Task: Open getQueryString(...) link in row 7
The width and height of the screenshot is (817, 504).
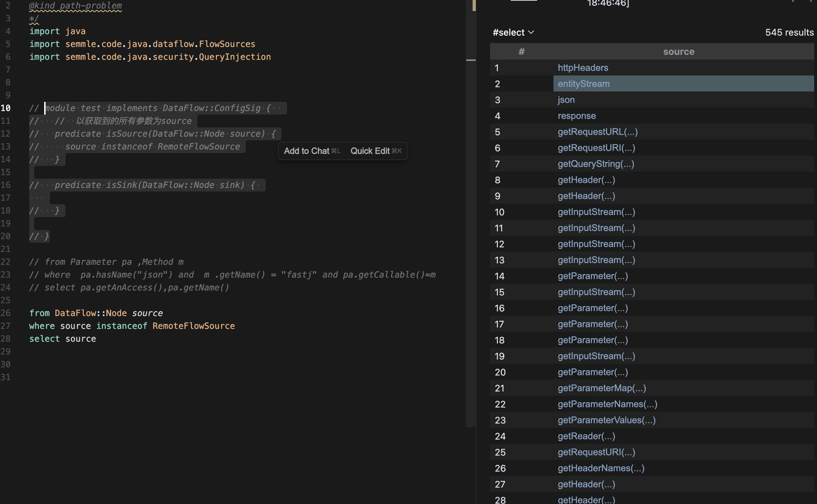Action: [x=596, y=164]
